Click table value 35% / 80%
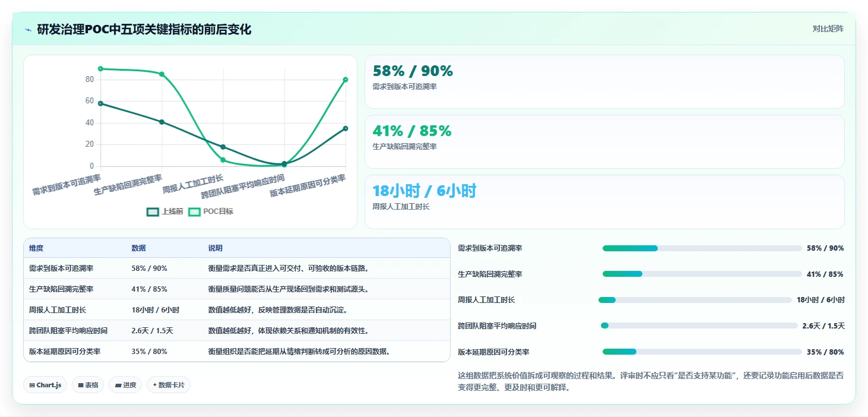This screenshot has height=417, width=868. tap(149, 352)
